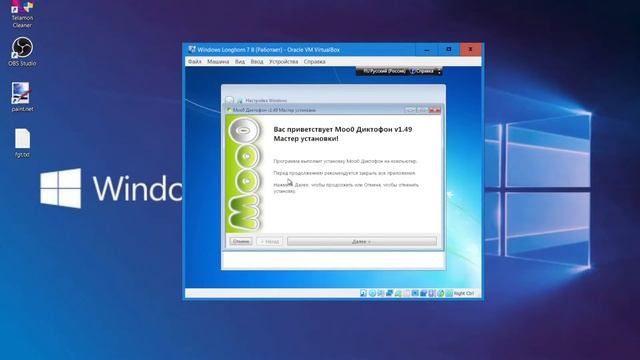Screen dimensions: 640x360
Task: Open the Ввод menu in VirtualBox
Action: 257,62
